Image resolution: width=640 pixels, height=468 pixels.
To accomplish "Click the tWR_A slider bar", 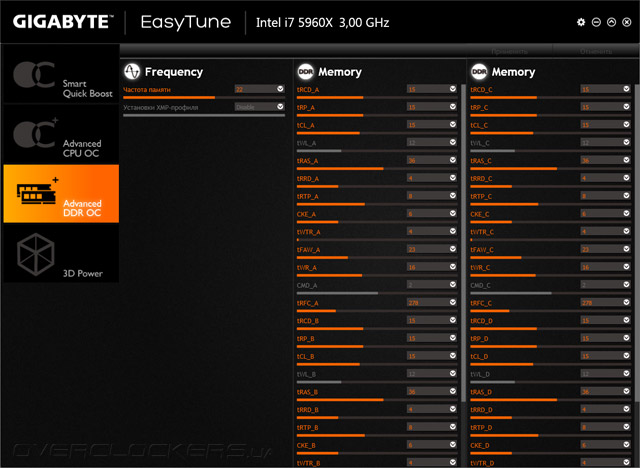I will tap(377, 275).
